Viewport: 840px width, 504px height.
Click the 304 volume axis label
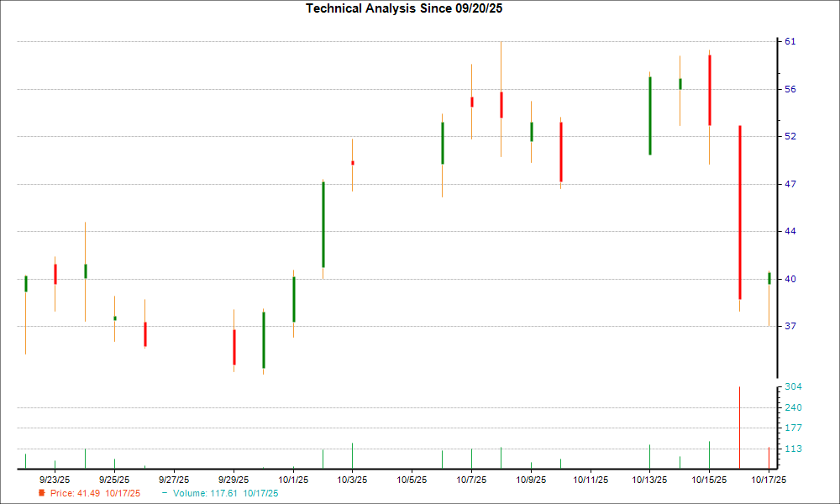click(793, 387)
